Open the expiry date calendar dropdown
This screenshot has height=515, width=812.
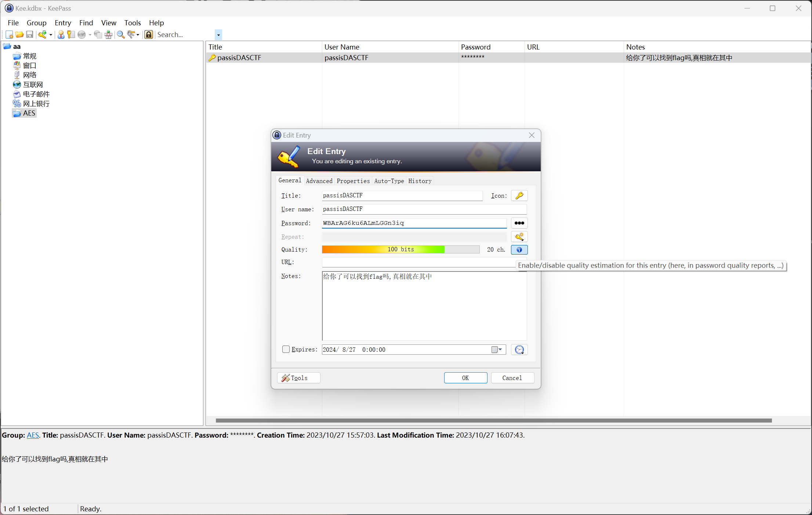coord(497,350)
